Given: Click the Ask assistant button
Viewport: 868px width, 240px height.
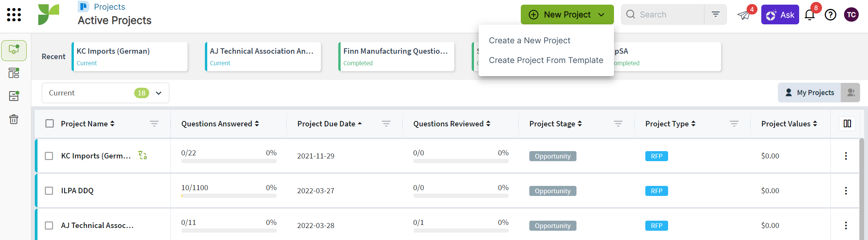Looking at the screenshot, I should tap(780, 15).
